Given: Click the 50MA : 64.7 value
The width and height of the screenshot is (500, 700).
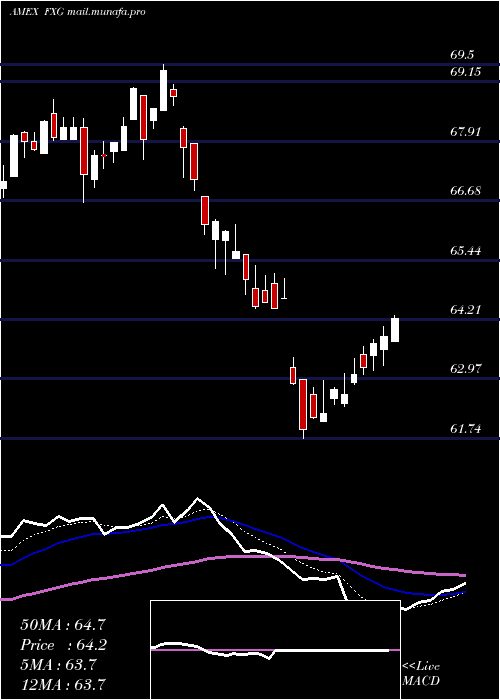Looking at the screenshot, I should coord(64,625).
